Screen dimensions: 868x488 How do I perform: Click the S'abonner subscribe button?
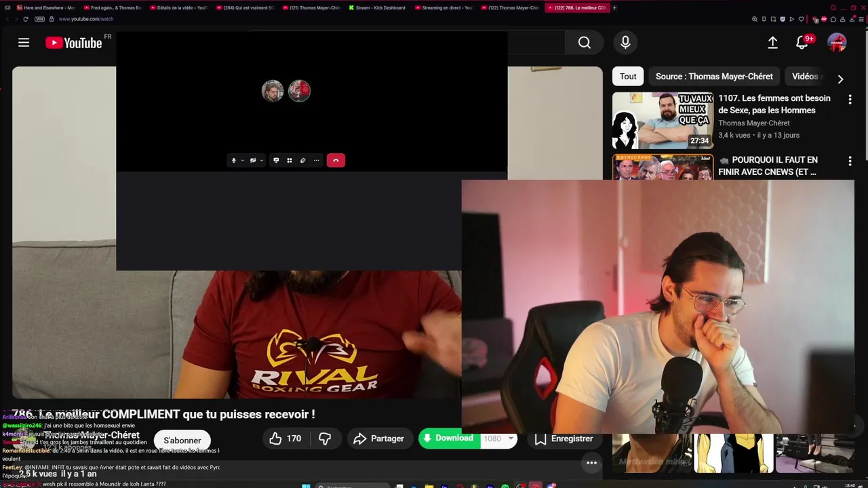click(182, 441)
